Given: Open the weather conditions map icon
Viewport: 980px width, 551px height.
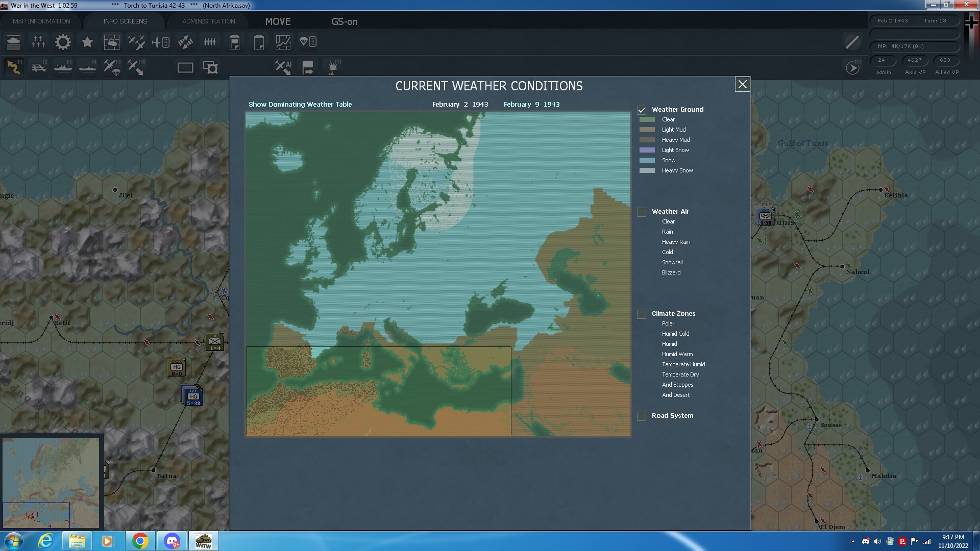Looking at the screenshot, I should tap(111, 42).
